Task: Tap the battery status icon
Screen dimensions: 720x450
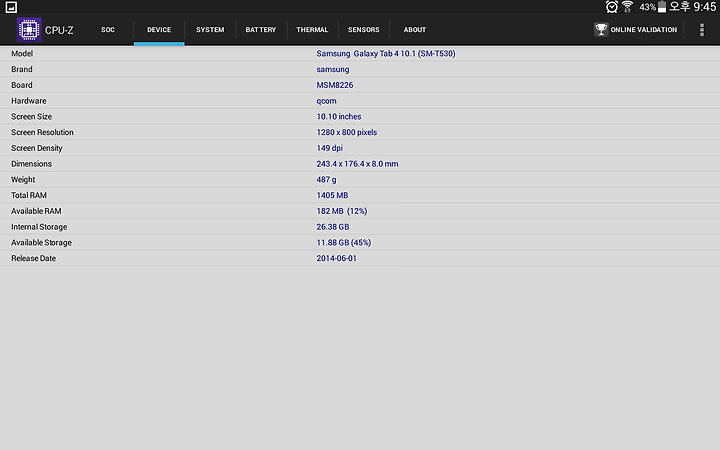Action: tap(662, 7)
